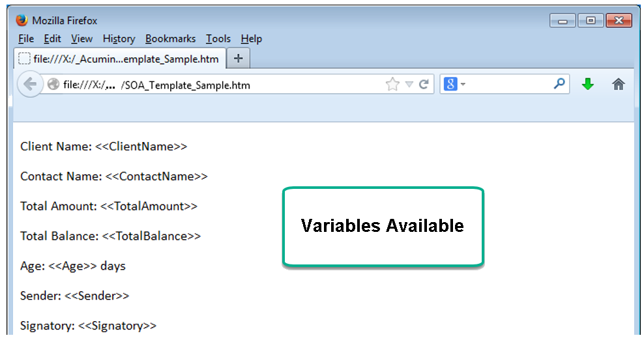Open the History menu
Viewport: 644px width, 340px height.
point(119,38)
